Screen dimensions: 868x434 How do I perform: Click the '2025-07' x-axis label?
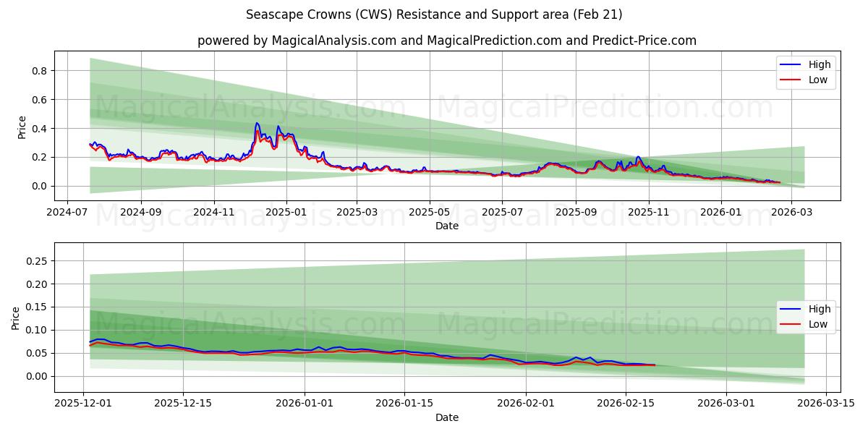tap(503, 213)
